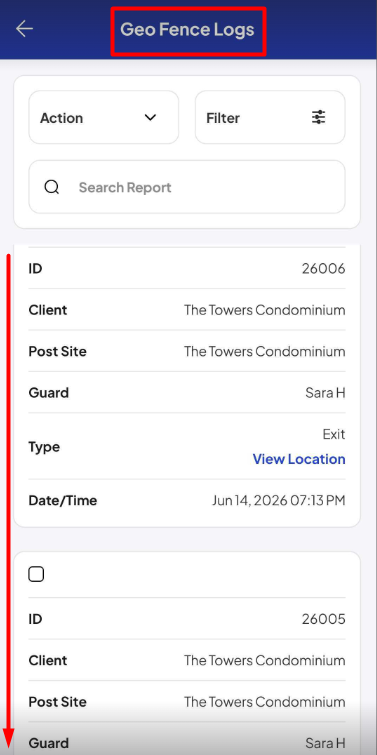Open the Action dropdown menu
Screen dimensions: 377x755
[x=104, y=117]
